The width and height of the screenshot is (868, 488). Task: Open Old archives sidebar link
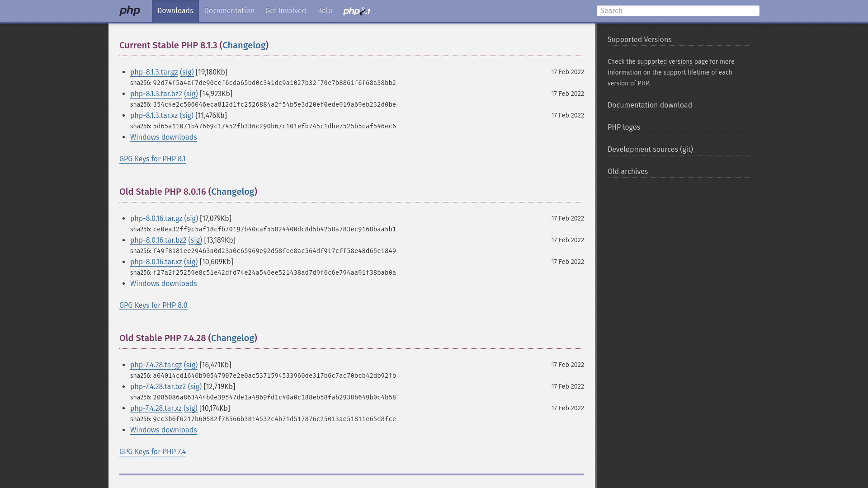pos(627,172)
